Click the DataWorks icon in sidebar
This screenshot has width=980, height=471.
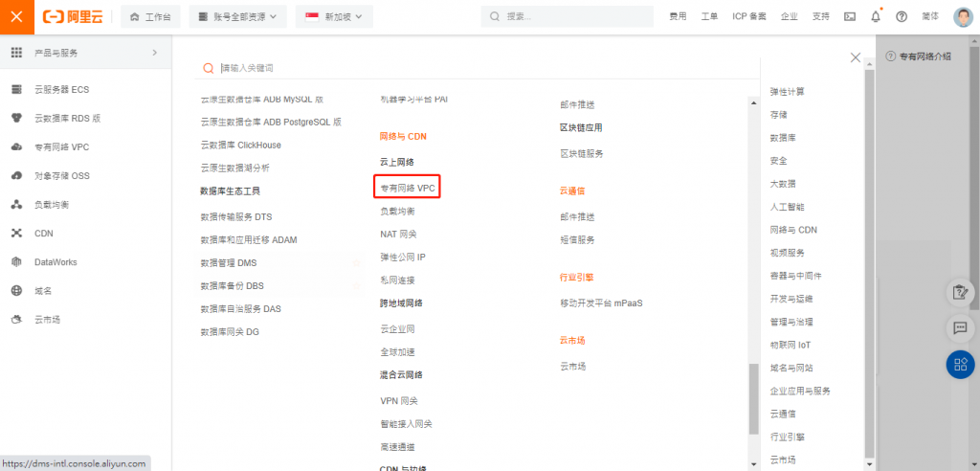coord(17,262)
